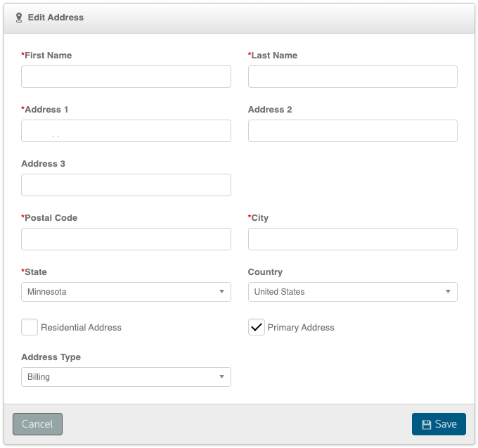Select the Address 1 text box
The image size is (478, 448).
[126, 131]
